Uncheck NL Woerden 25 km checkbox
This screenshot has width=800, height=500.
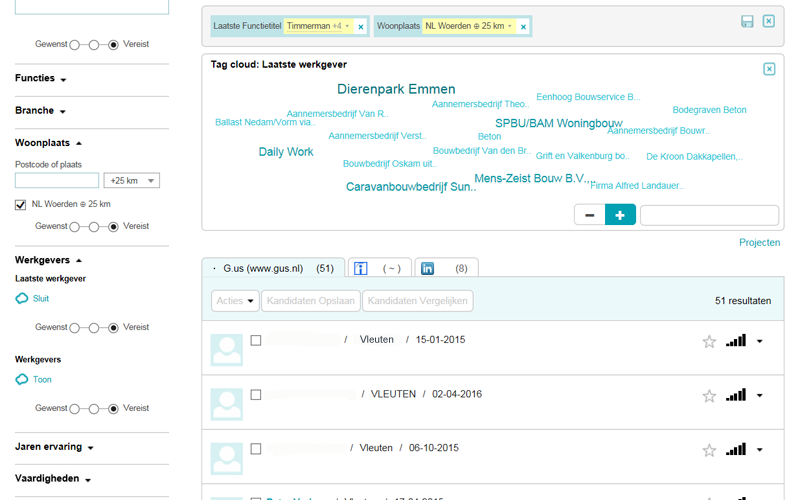(x=21, y=204)
